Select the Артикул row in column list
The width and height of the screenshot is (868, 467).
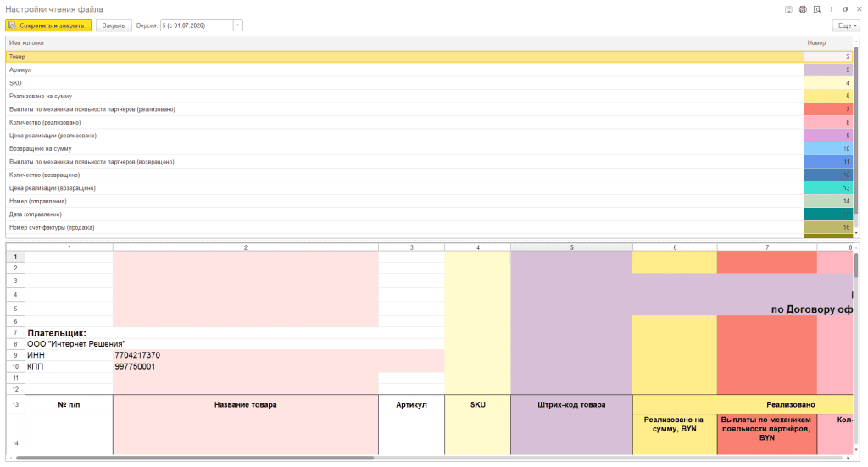coord(404,69)
